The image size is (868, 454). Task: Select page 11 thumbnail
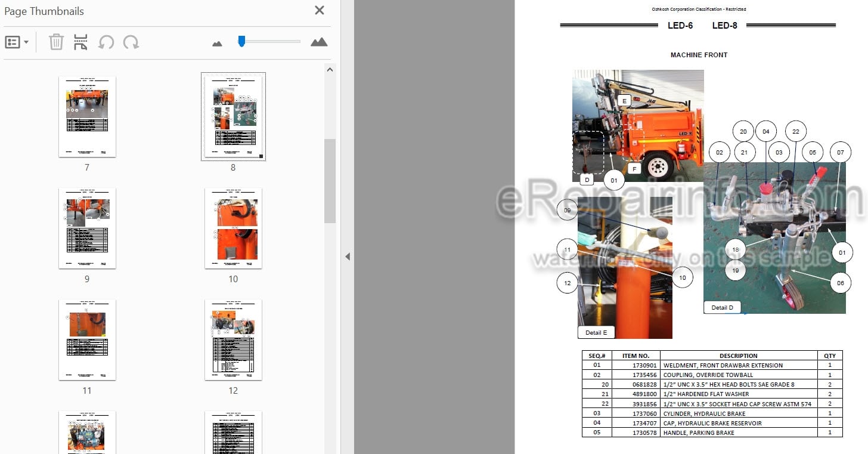click(x=87, y=340)
